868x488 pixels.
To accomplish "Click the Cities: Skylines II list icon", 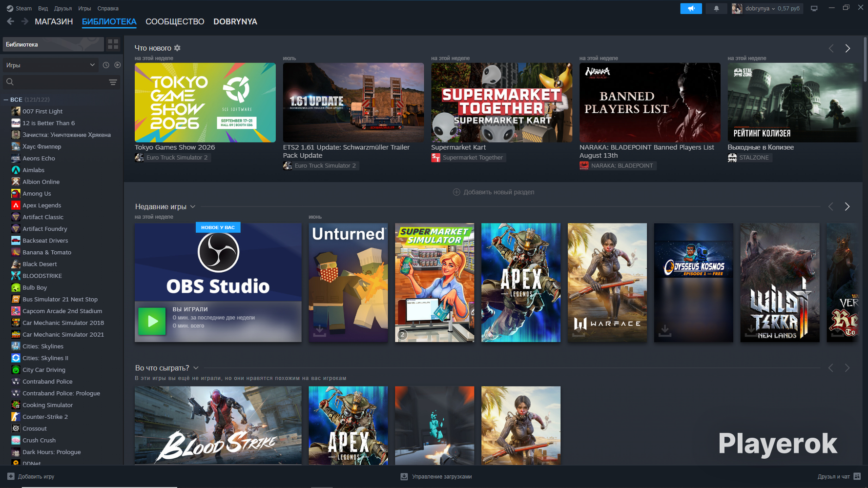I will pos(16,358).
